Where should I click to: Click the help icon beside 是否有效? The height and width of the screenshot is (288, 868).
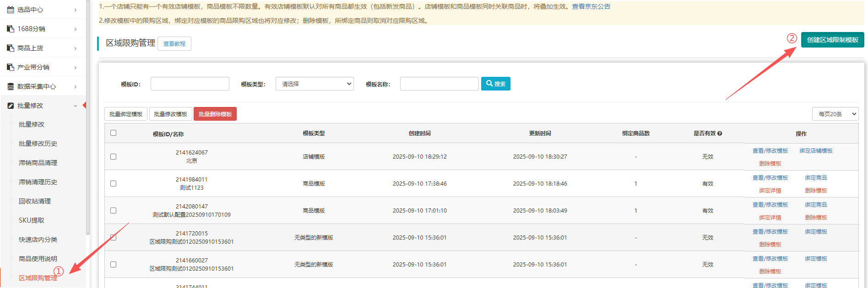coord(720,133)
